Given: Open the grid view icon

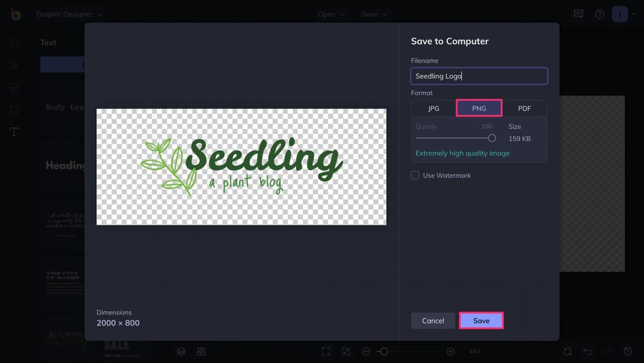Looking at the screenshot, I should (201, 351).
